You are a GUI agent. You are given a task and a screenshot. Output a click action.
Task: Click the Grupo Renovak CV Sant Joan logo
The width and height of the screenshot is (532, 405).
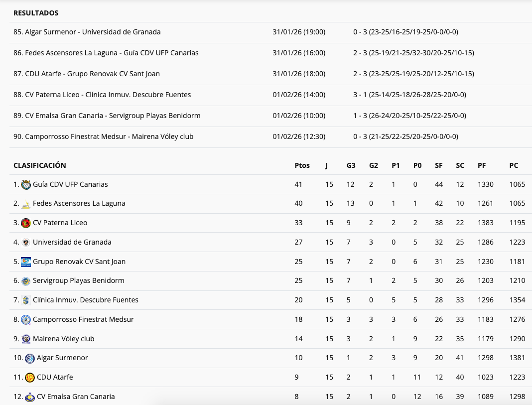point(26,262)
